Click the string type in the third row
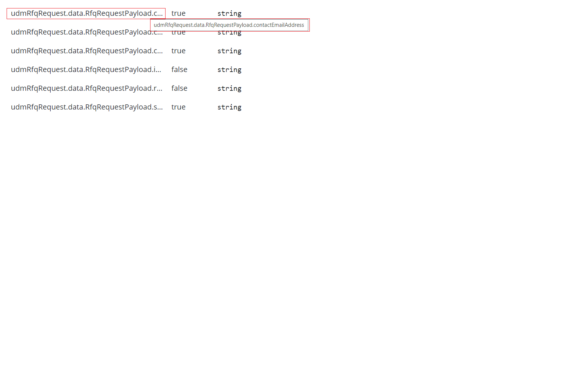The height and width of the screenshot is (380, 588). (229, 51)
